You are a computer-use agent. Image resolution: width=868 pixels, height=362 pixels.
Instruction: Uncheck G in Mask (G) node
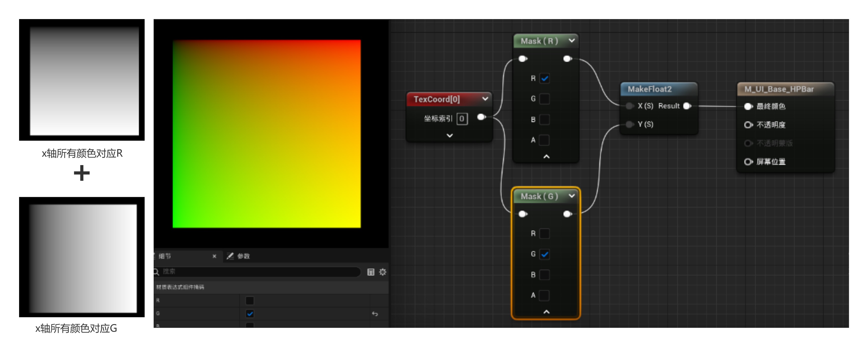pos(544,254)
